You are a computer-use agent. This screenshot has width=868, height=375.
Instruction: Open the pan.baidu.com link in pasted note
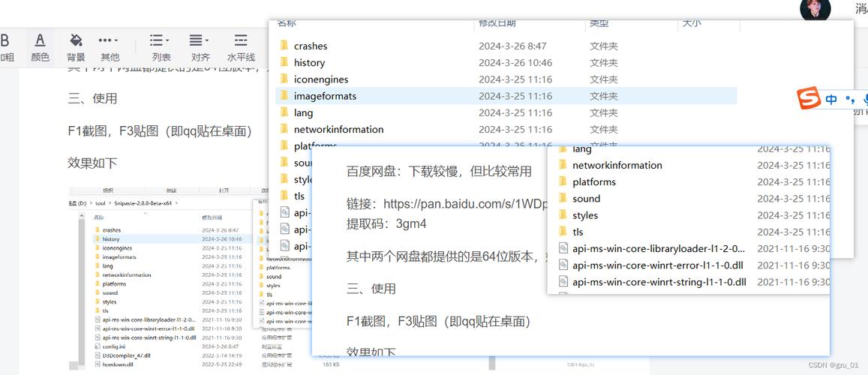[x=465, y=203]
